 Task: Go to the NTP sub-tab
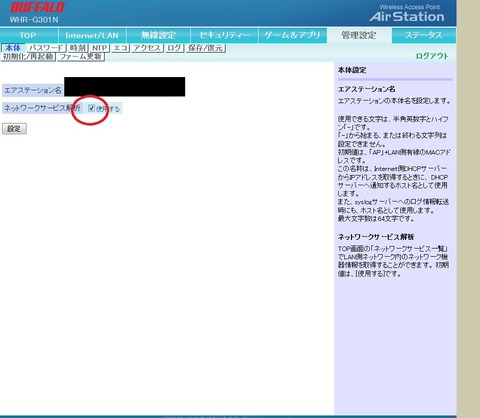click(x=100, y=48)
